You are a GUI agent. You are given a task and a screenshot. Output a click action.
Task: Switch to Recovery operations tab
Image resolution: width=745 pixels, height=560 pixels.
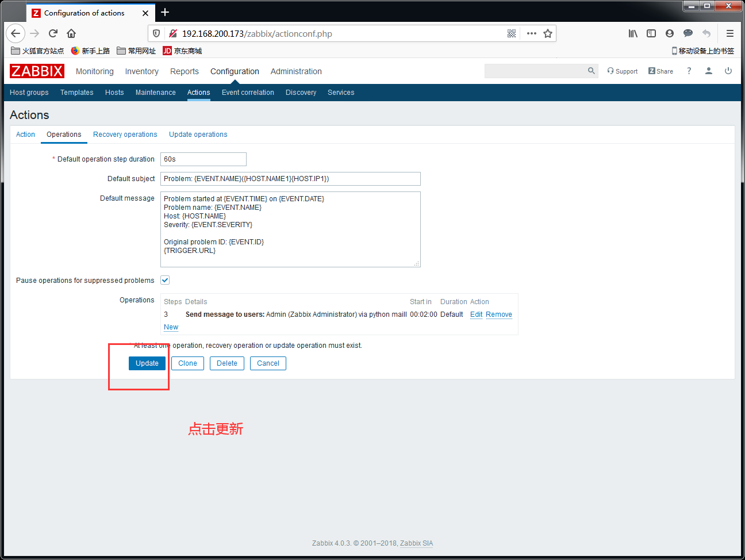[x=125, y=135]
